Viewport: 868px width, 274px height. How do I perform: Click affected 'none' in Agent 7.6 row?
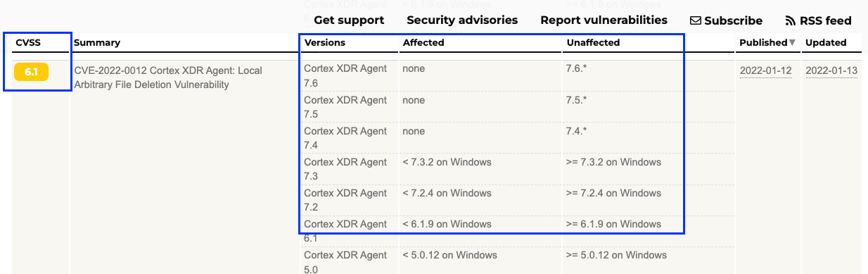click(414, 69)
